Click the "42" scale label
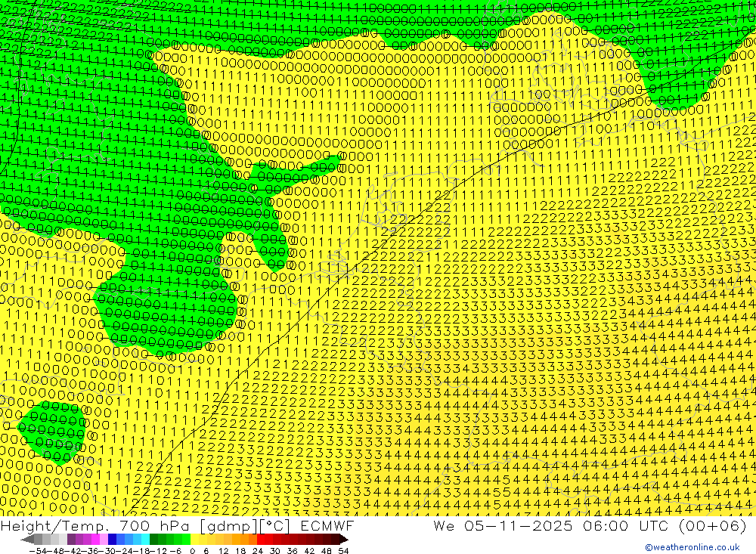This screenshot has width=756, height=554. coord(309,551)
